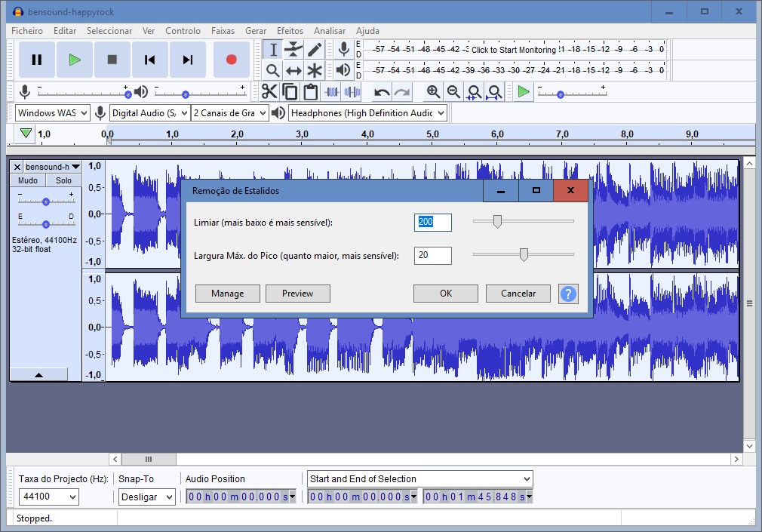This screenshot has width=762, height=532.
Task: Paste audio using the clipboard icon
Action: (311, 91)
